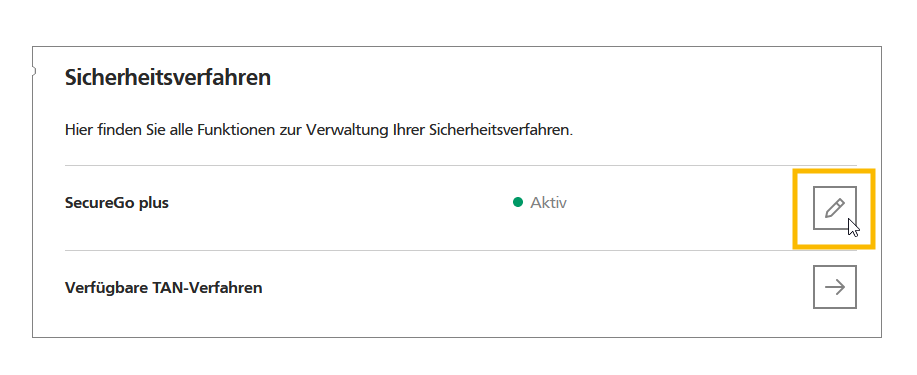Select the highlighted pencil edit button
This screenshot has height=375, width=917.
tap(835, 208)
